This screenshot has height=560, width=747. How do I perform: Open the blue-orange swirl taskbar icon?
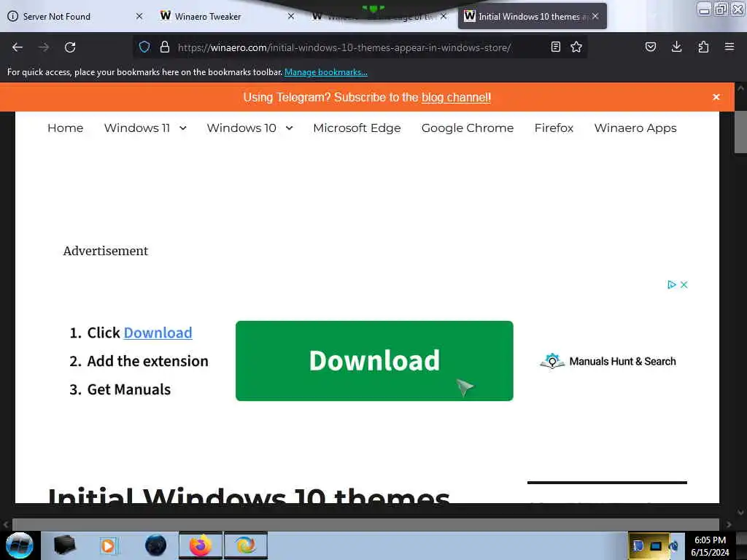246,545
